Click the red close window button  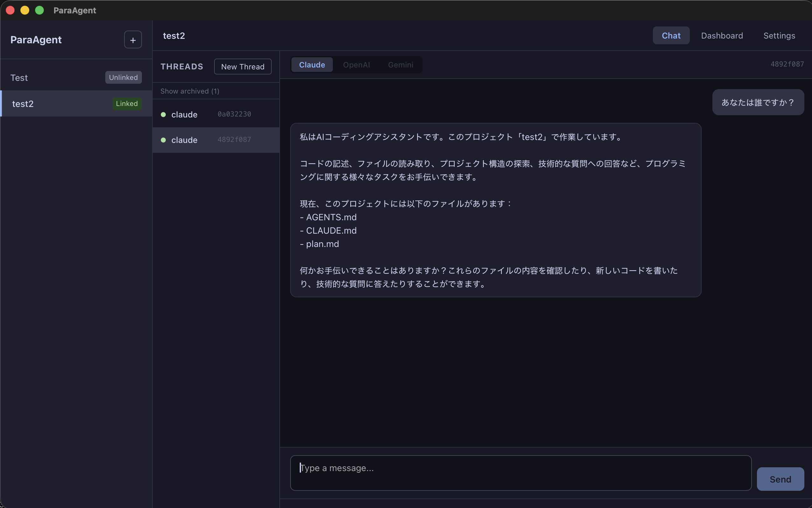pos(10,10)
